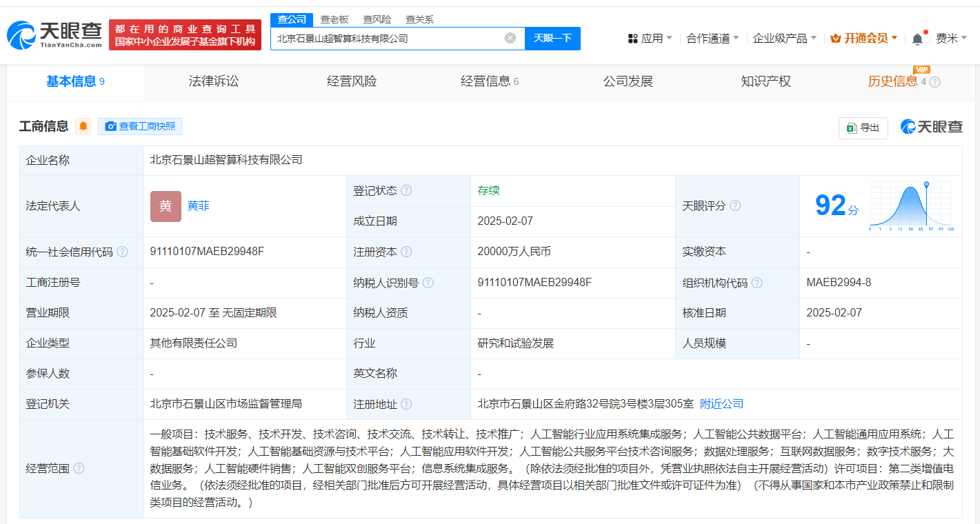This screenshot has height=524, width=980.
Task: Open the 应用 dropdown menu
Action: [650, 38]
